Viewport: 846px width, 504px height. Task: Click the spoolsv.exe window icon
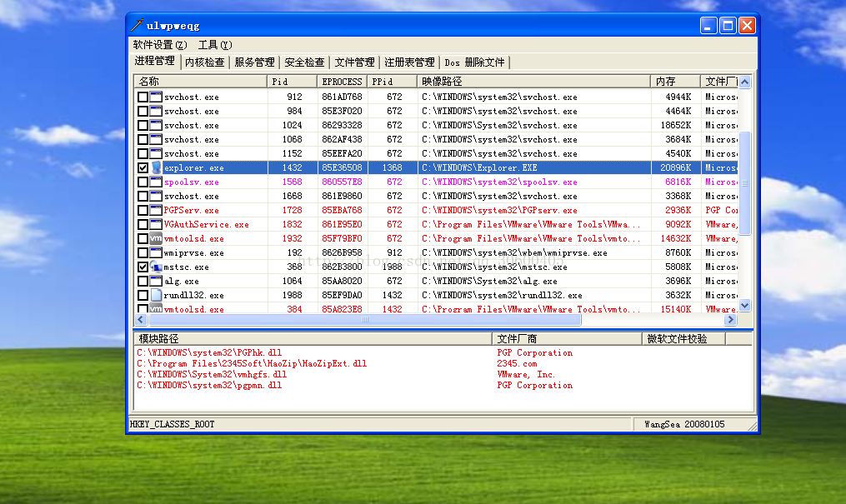point(156,182)
